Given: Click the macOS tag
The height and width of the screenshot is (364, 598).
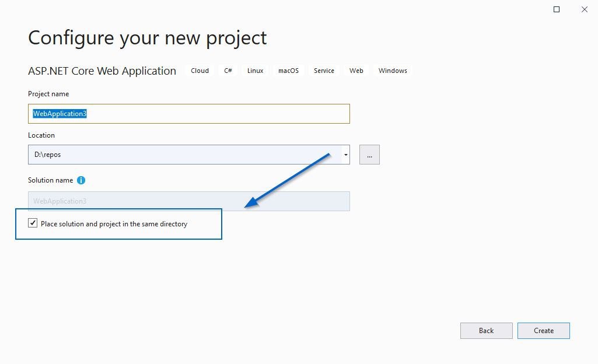Looking at the screenshot, I should (288, 71).
